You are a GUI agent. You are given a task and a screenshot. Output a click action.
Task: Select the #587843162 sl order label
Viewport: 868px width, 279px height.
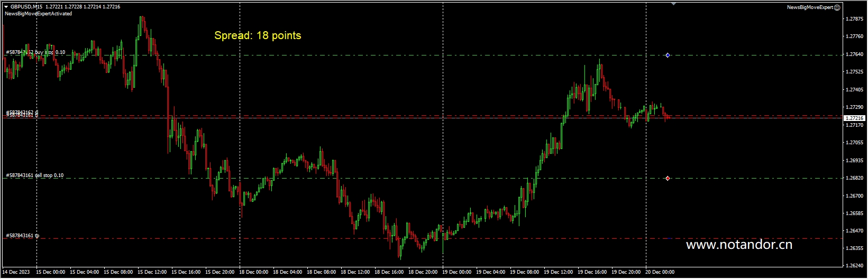[22, 112]
